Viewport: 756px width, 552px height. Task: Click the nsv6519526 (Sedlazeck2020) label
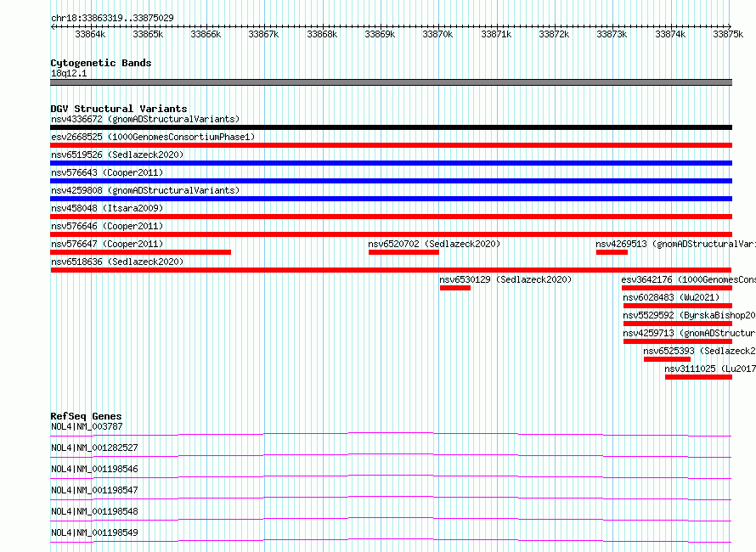pos(117,155)
